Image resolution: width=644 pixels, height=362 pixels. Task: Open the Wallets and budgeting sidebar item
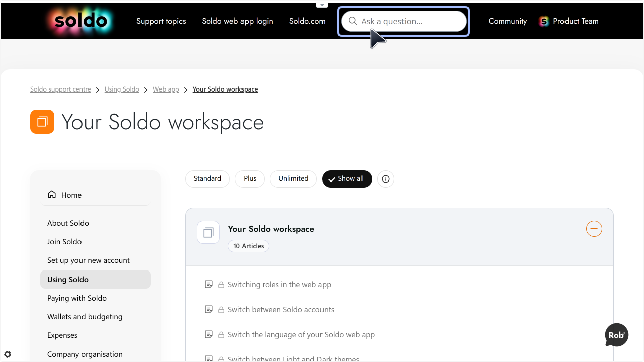click(x=85, y=317)
